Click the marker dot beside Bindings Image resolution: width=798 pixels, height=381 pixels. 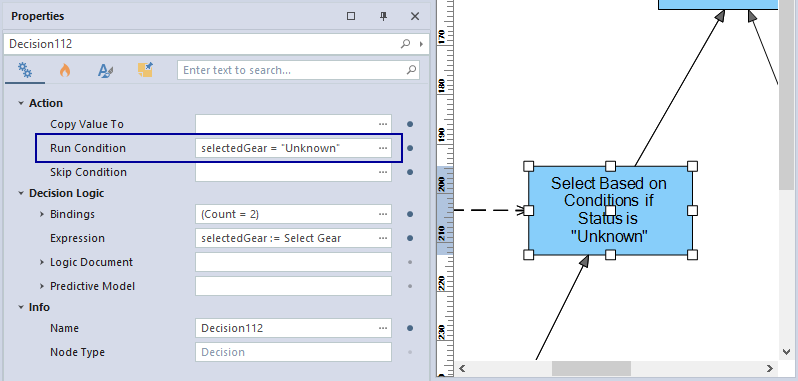pyautogui.click(x=410, y=214)
